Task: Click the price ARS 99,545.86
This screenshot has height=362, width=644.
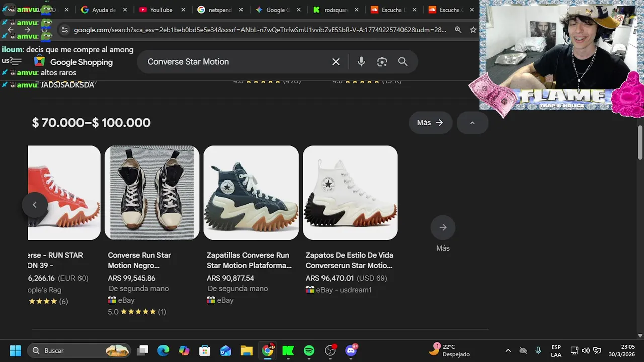Action: pyautogui.click(x=132, y=278)
